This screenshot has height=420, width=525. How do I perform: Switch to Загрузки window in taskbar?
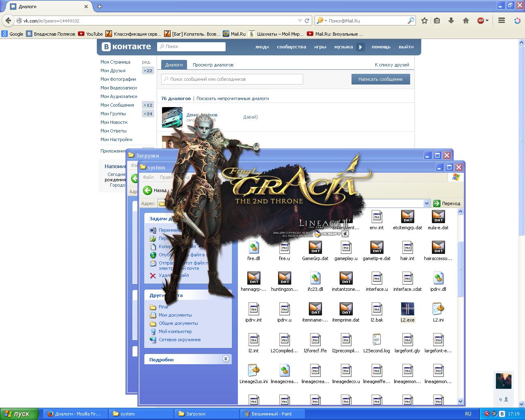click(207, 414)
